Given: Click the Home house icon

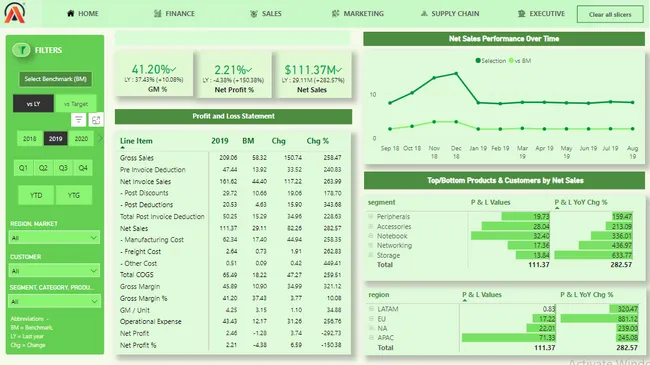Looking at the screenshot, I should tap(70, 14).
